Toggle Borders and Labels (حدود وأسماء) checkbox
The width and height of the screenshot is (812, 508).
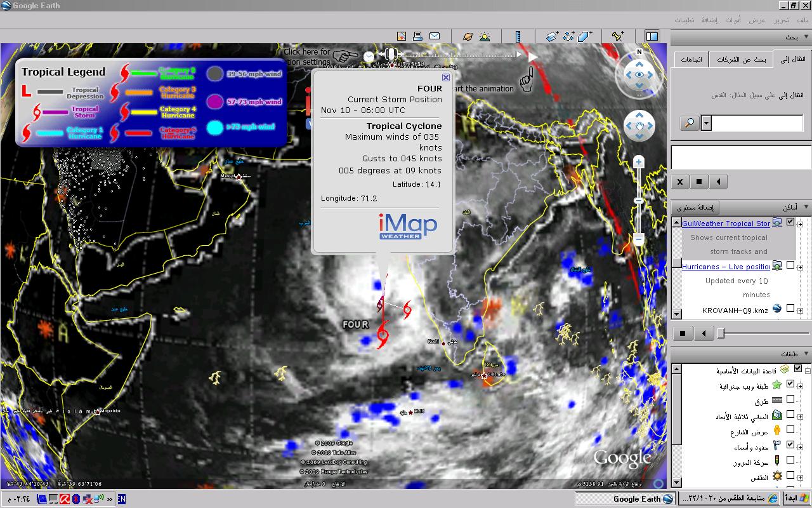(790, 445)
